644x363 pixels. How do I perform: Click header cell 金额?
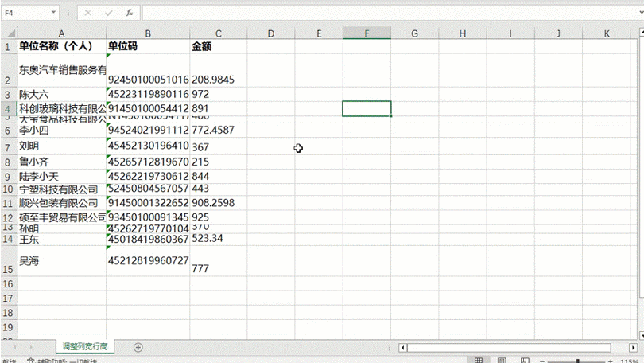click(x=219, y=46)
